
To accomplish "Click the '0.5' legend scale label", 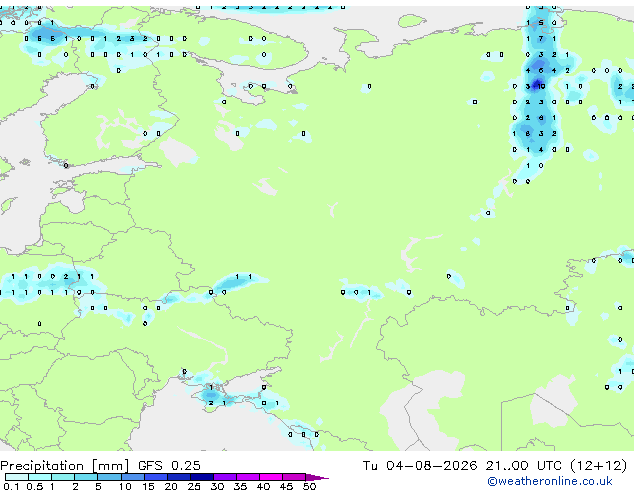I will click(34, 486).
